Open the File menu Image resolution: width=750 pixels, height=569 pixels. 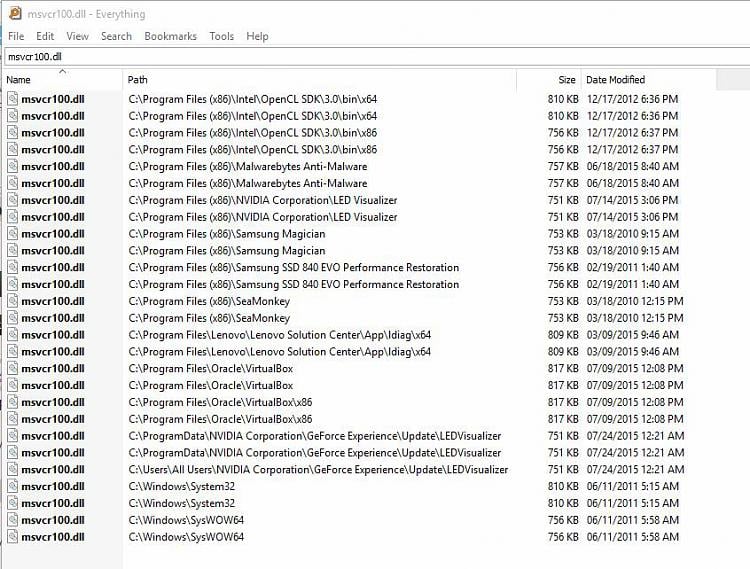[x=16, y=36]
